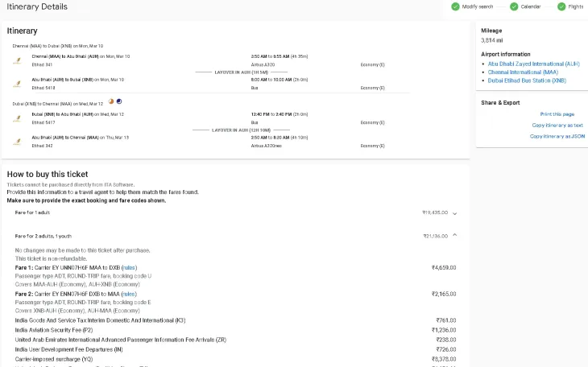Collapse the Fare for 2 adults, 1 youth section
The width and height of the screenshot is (588, 367).
click(x=455, y=236)
